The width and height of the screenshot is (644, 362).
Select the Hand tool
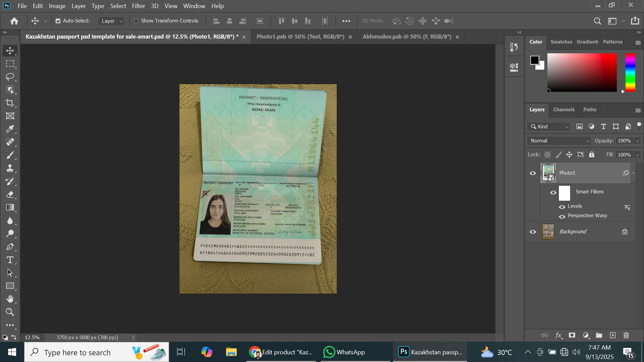coord(10,299)
